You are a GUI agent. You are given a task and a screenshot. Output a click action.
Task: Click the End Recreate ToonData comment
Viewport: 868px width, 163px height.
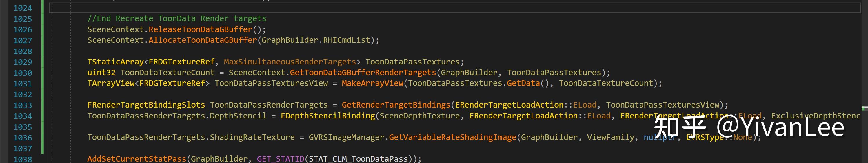176,18
